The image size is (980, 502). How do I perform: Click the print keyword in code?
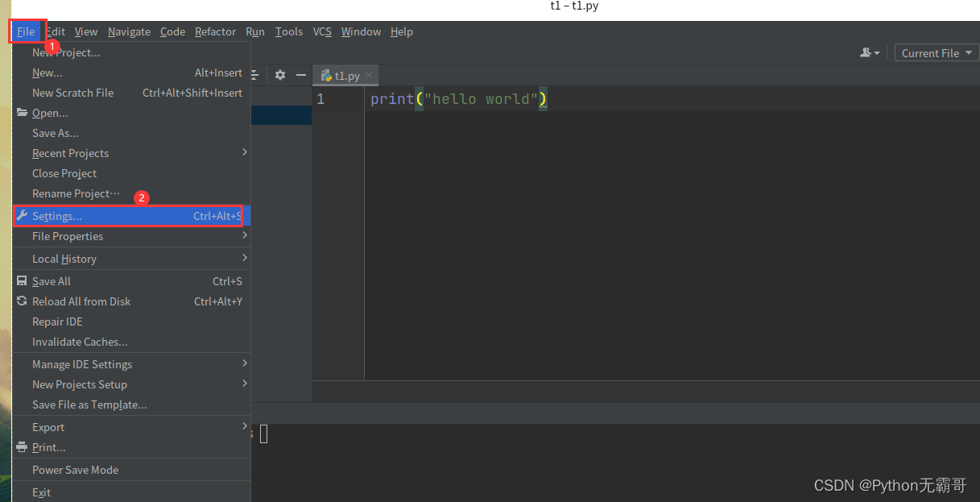[x=392, y=99]
